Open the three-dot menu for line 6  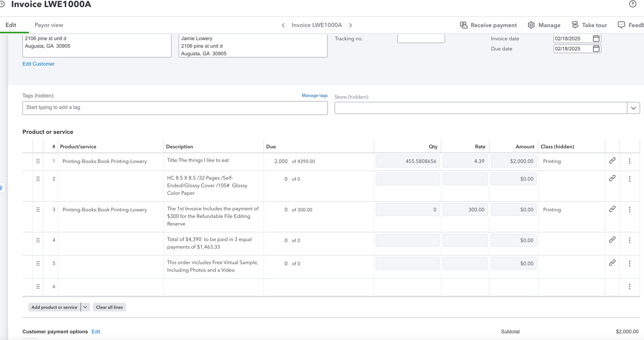click(629, 287)
